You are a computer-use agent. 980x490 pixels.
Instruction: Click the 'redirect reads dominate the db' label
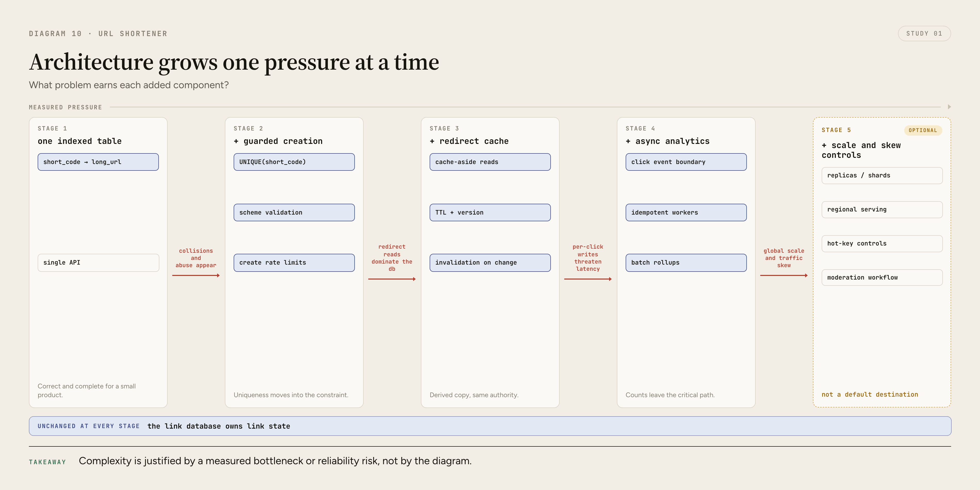point(392,258)
